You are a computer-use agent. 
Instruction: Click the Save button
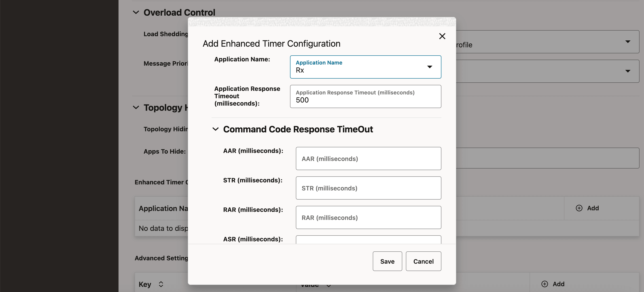pyautogui.click(x=387, y=261)
